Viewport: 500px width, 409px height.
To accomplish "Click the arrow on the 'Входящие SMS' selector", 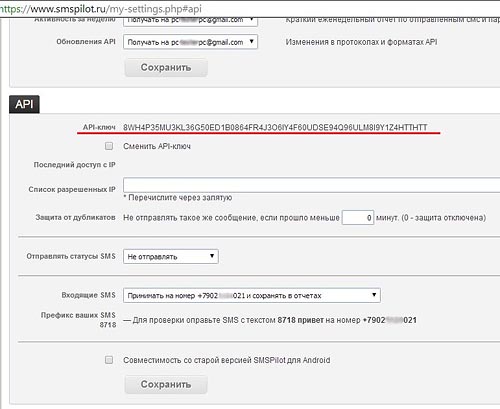I will click(x=374, y=295).
